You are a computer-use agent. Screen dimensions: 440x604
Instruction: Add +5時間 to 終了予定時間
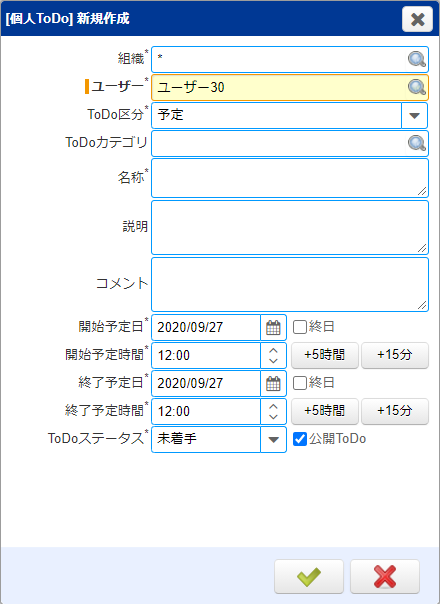coord(325,411)
